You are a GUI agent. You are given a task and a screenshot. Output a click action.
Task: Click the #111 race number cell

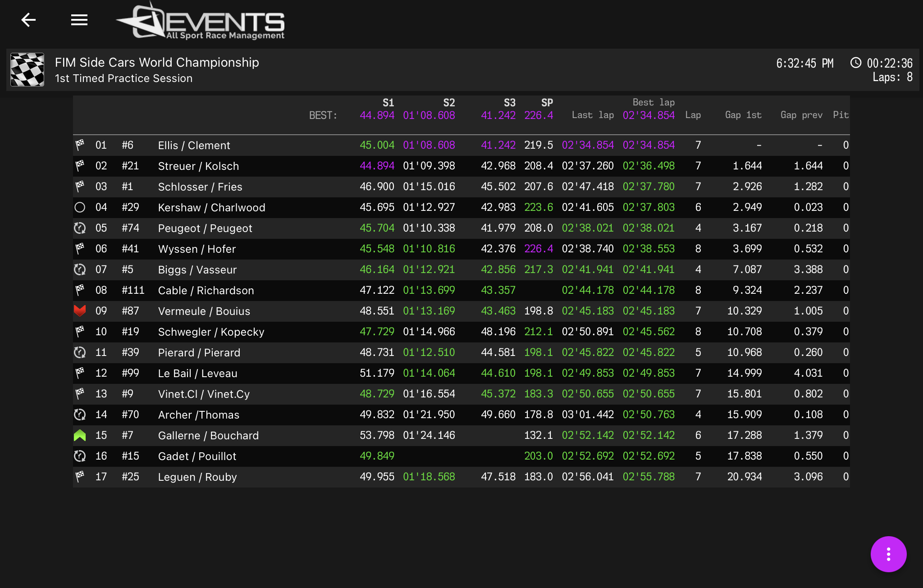coord(133,290)
